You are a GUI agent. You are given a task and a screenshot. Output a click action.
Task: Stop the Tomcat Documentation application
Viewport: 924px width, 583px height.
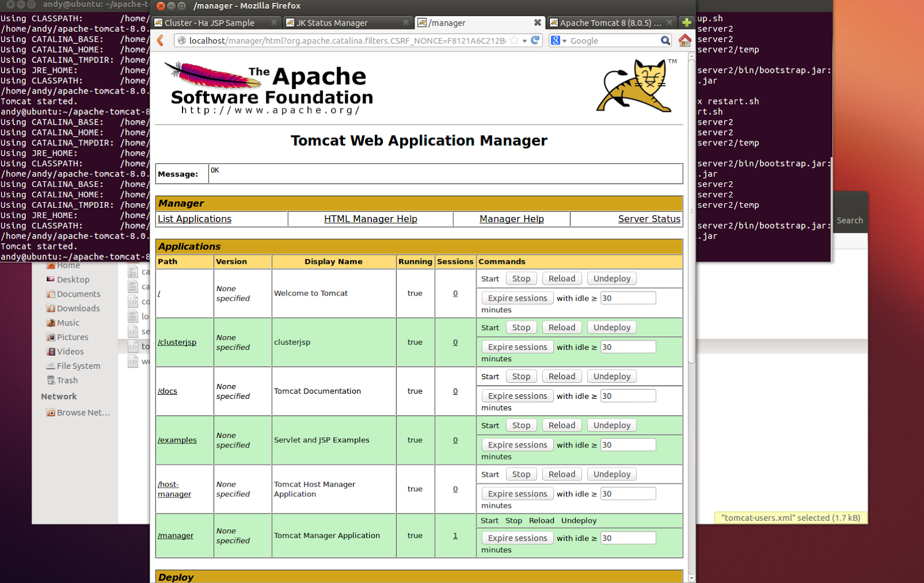pyautogui.click(x=521, y=376)
